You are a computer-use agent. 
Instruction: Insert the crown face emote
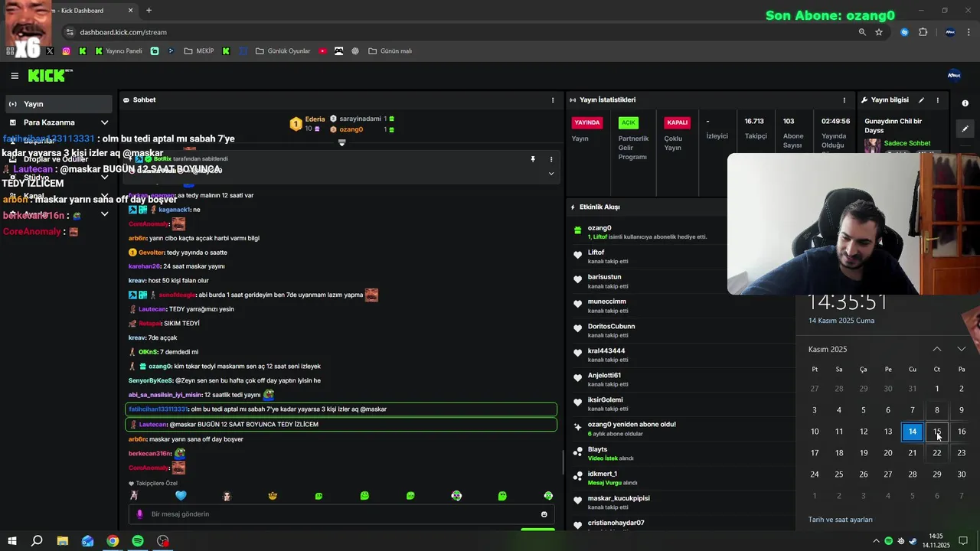(x=273, y=496)
